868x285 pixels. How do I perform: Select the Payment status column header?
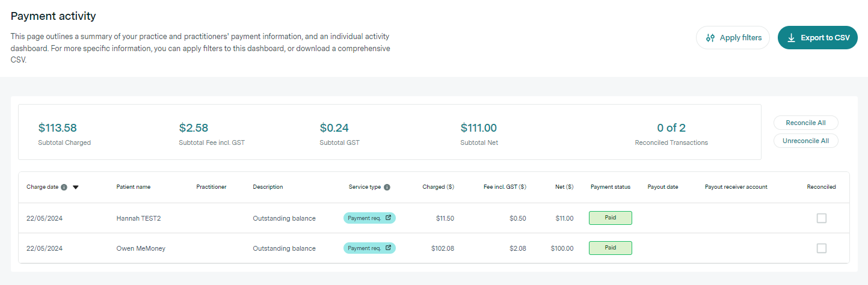pos(611,187)
